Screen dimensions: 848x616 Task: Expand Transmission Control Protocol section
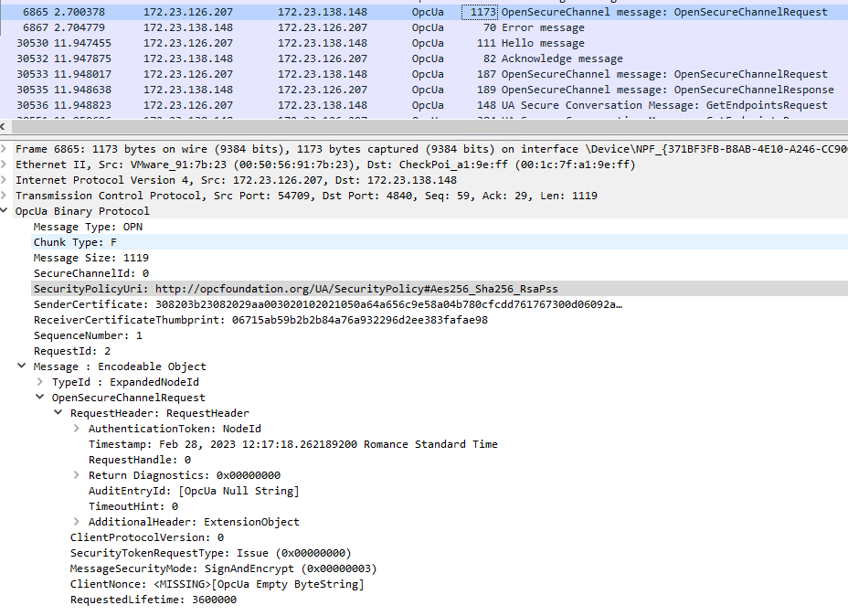coord(6,196)
